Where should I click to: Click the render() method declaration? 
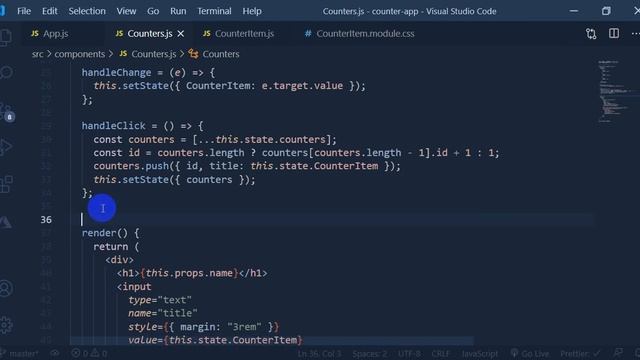click(110, 233)
